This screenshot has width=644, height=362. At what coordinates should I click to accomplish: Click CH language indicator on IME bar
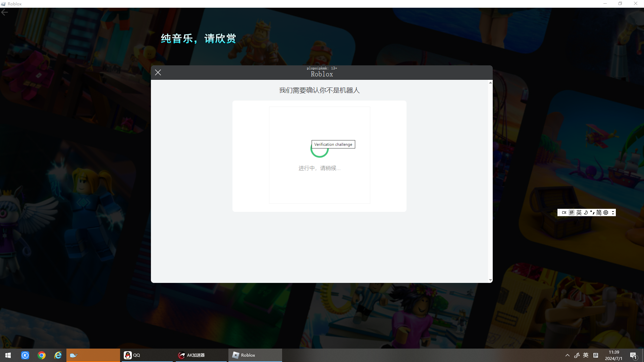[x=564, y=213]
